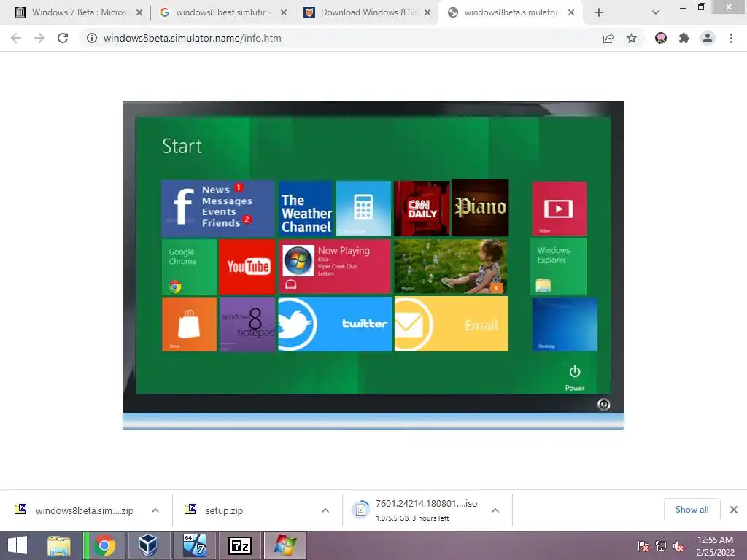Launch the Calculator tile
This screenshot has height=560, width=747.
pos(363,208)
